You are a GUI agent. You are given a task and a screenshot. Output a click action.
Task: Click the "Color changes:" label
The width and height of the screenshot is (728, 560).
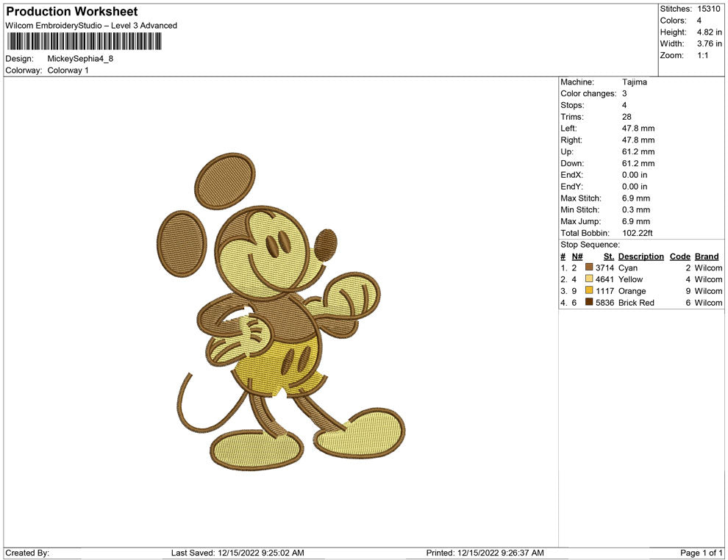point(588,94)
